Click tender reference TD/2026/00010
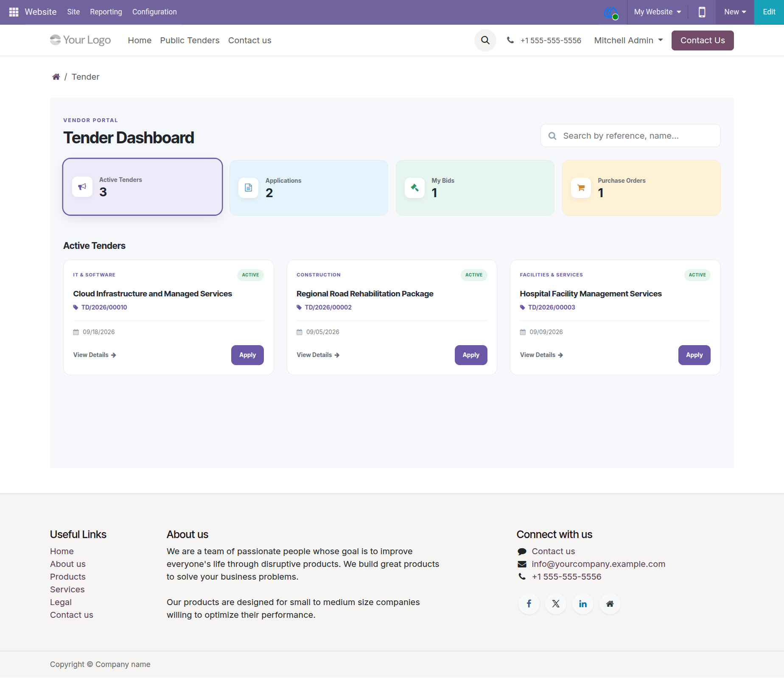 (104, 307)
